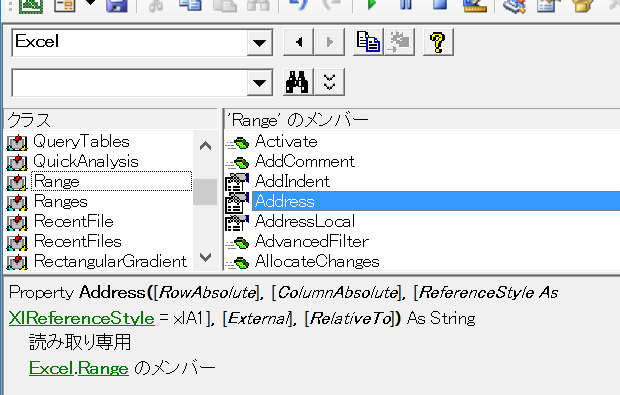Click the class list scrollbar thumb
The width and height of the screenshot is (620, 395).
pyautogui.click(x=205, y=192)
